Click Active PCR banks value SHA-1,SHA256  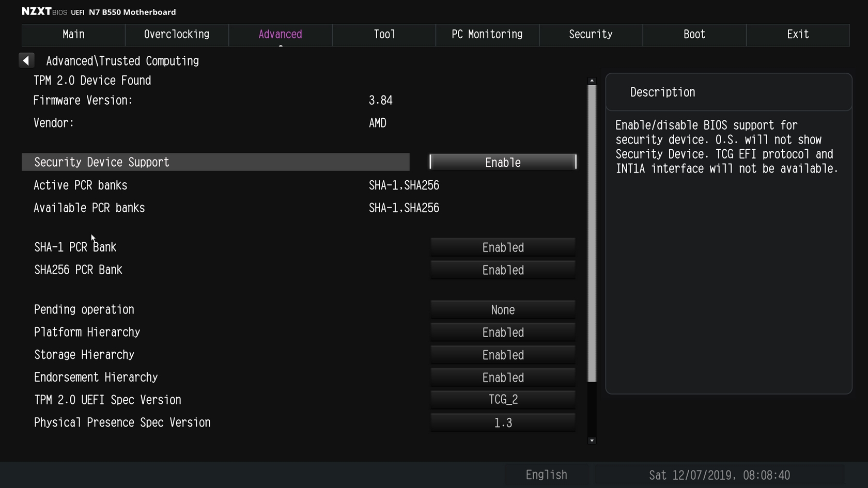[x=404, y=185]
